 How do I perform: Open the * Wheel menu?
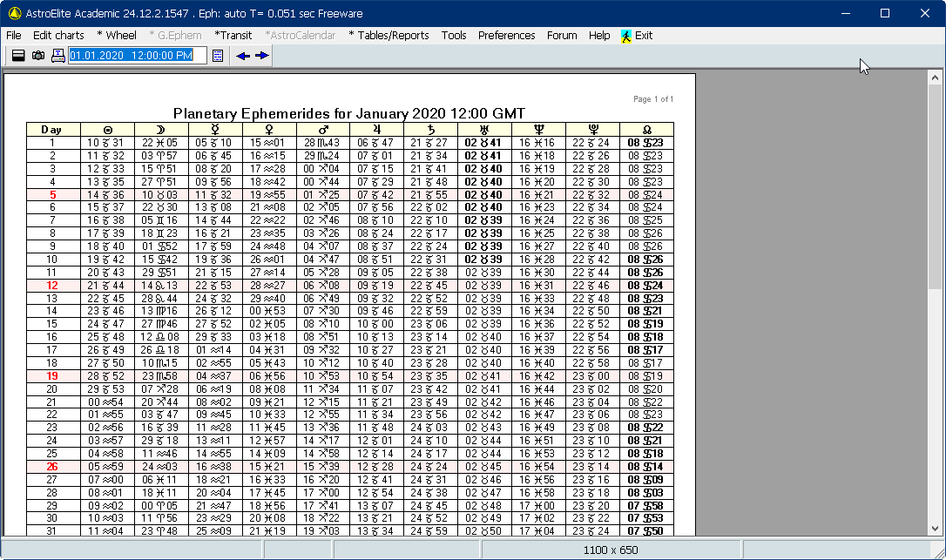click(117, 36)
